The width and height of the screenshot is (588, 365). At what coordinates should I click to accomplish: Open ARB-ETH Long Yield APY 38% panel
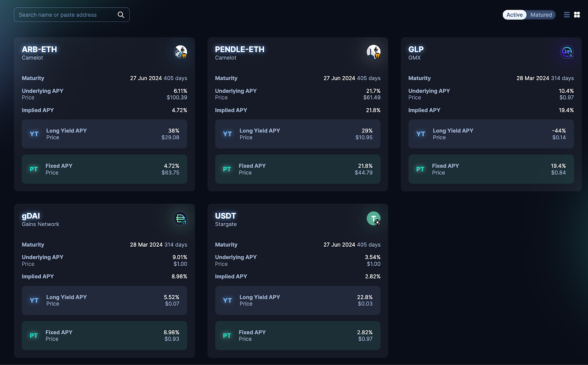105,134
